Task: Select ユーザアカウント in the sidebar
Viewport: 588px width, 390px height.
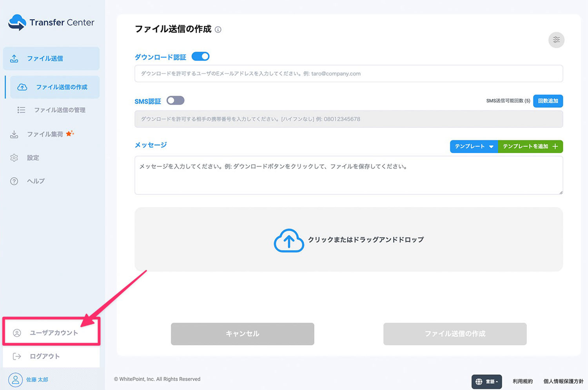Action: tap(51, 332)
